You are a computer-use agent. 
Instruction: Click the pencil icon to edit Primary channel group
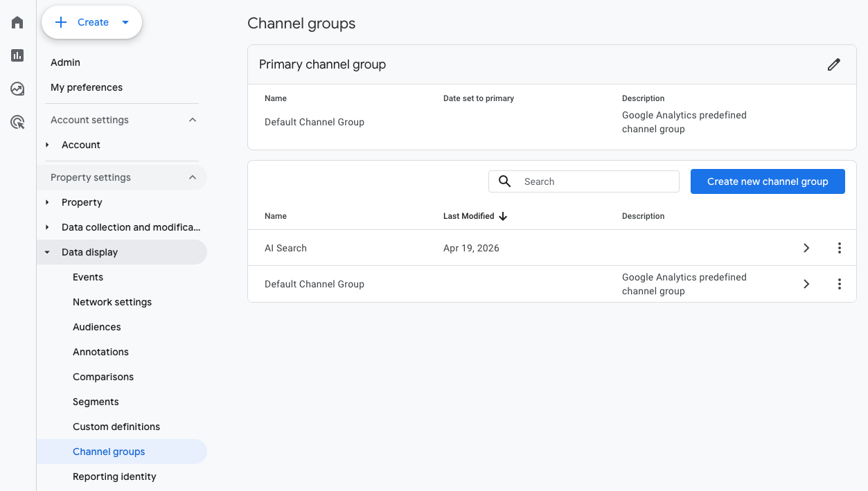click(x=833, y=64)
